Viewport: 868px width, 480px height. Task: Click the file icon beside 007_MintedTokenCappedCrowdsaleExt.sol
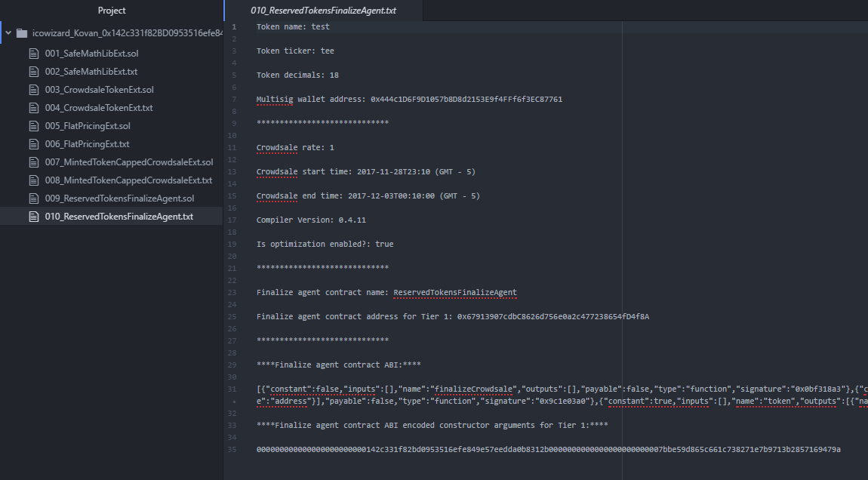(34, 162)
